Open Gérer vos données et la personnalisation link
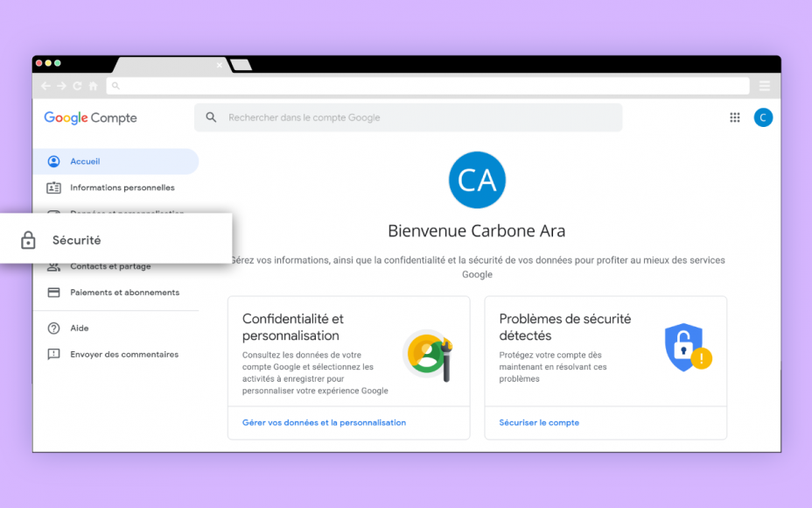This screenshot has height=508, width=812. coord(324,422)
